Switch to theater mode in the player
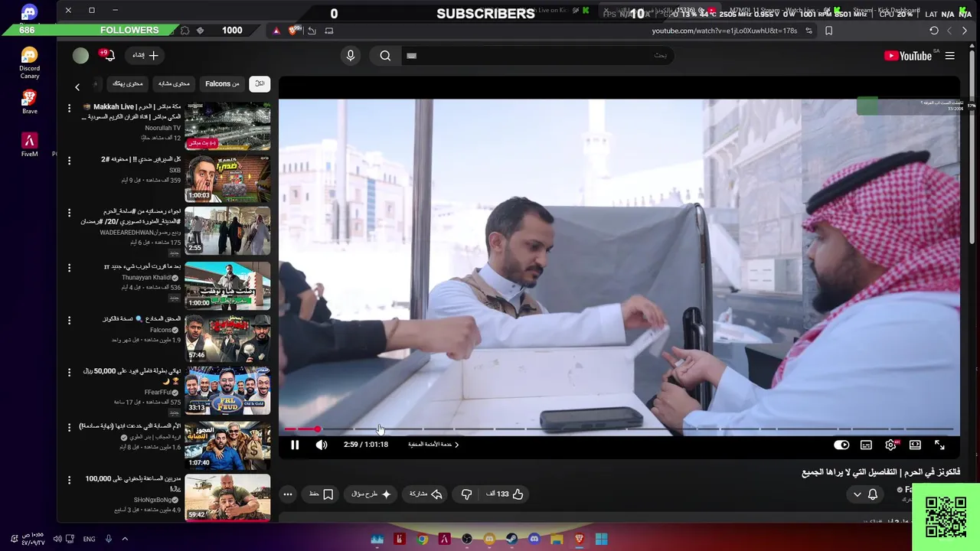Viewport: 980px width, 551px height. pyautogui.click(x=915, y=445)
